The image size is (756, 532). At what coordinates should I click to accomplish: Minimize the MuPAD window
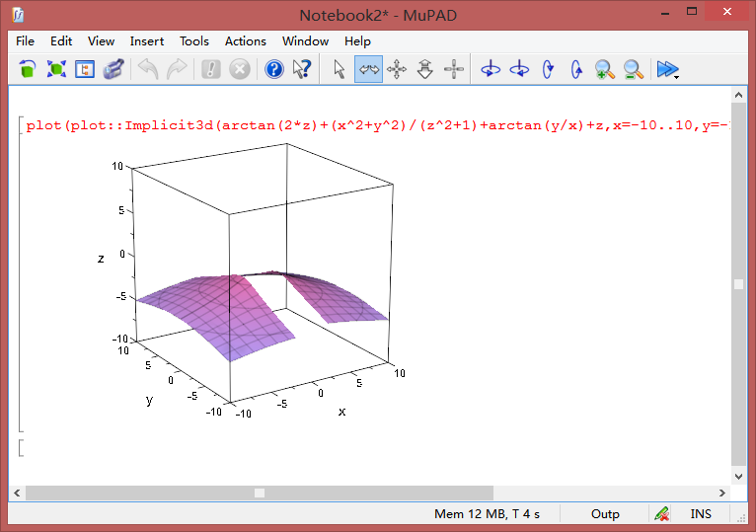(665, 13)
